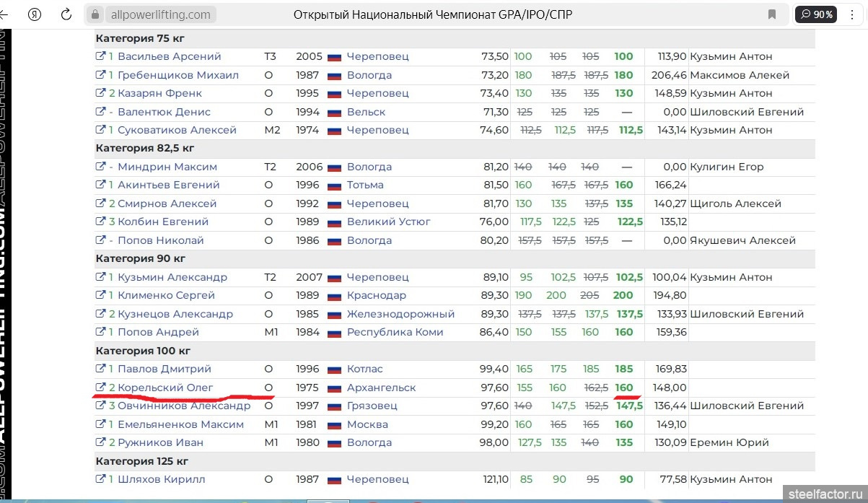Screen dimensions: 868x503
Task: Open external link icon for Павлов Дмитрий
Action: (x=100, y=369)
